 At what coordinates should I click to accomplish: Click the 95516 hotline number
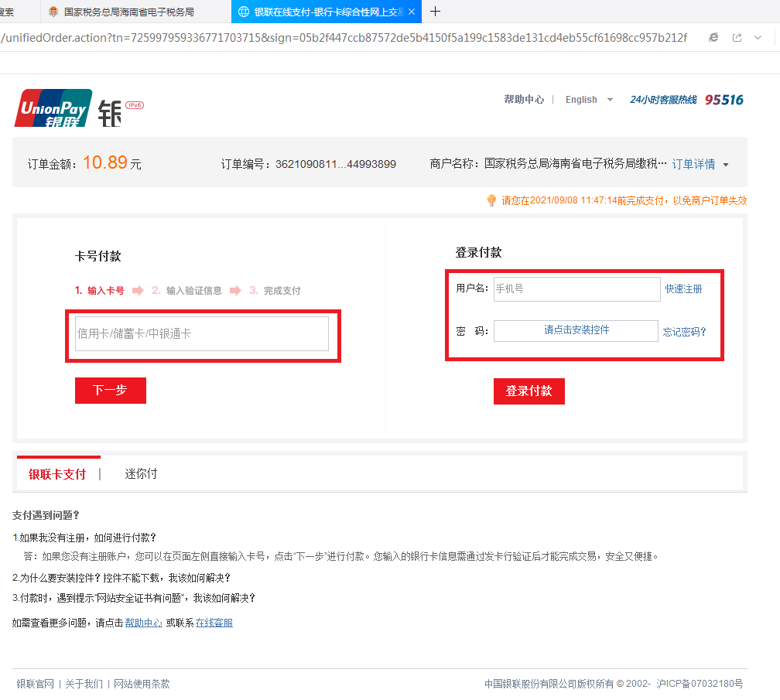point(724,100)
